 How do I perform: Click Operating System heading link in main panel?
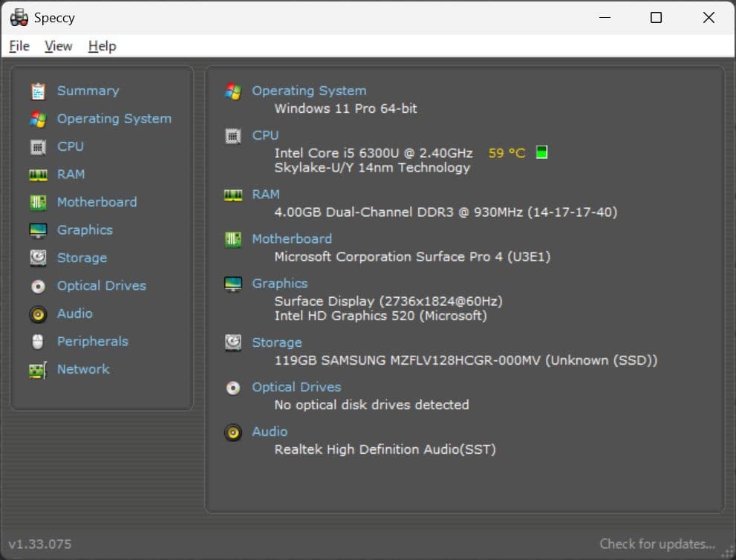(x=309, y=91)
